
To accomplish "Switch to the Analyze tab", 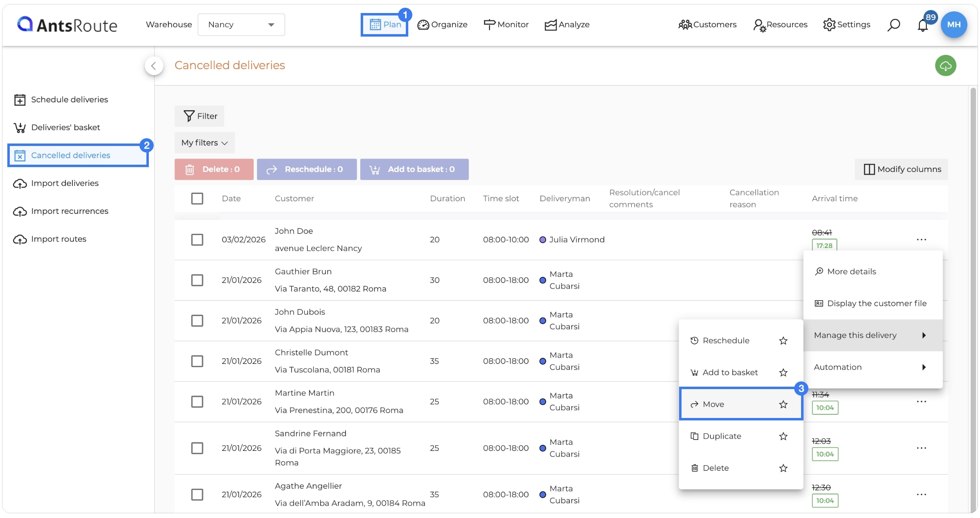I will point(567,25).
